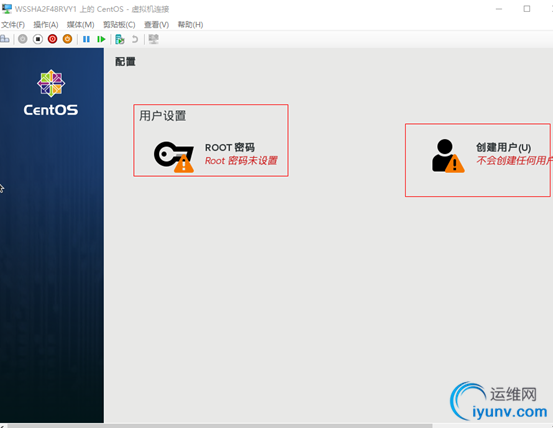Image resolution: width=553 pixels, height=428 pixels.
Task: Open the 媒体(M) menu
Action: (x=80, y=25)
